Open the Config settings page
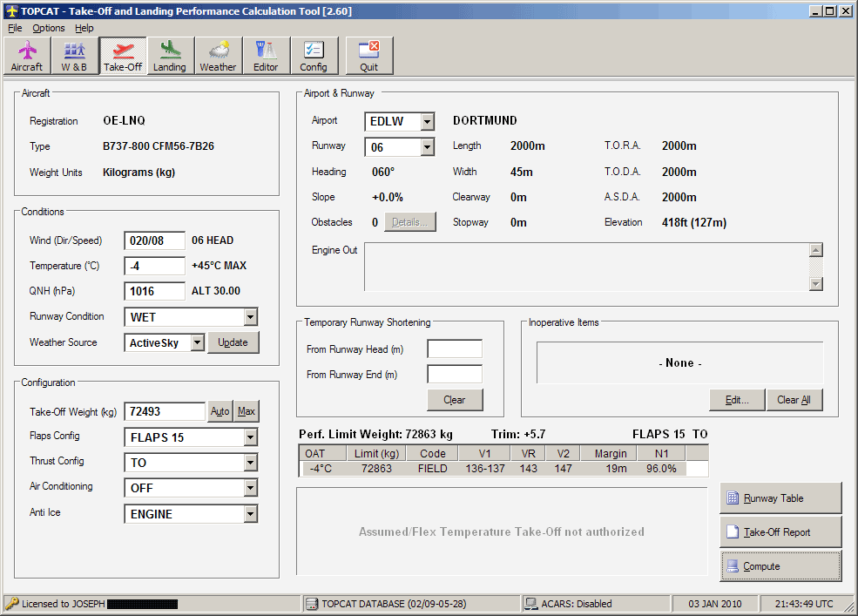858x616 pixels. (x=314, y=56)
